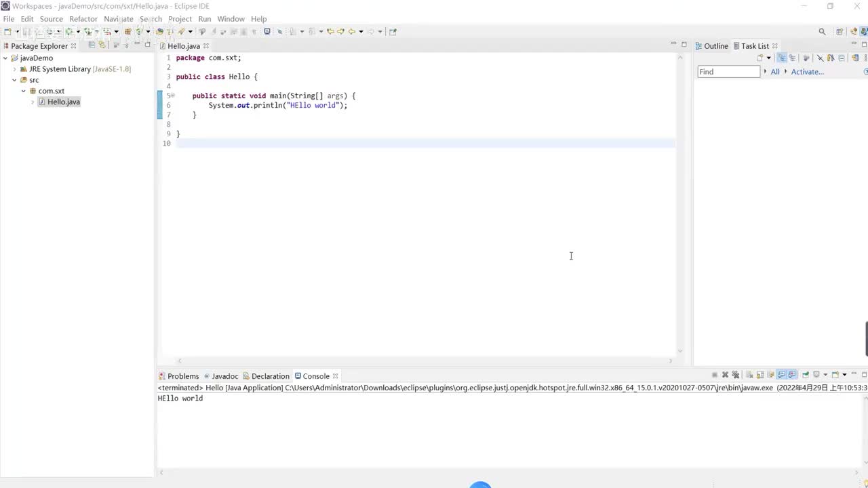Image resolution: width=868 pixels, height=488 pixels.
Task: Click the Find field in Task List
Action: tap(729, 72)
